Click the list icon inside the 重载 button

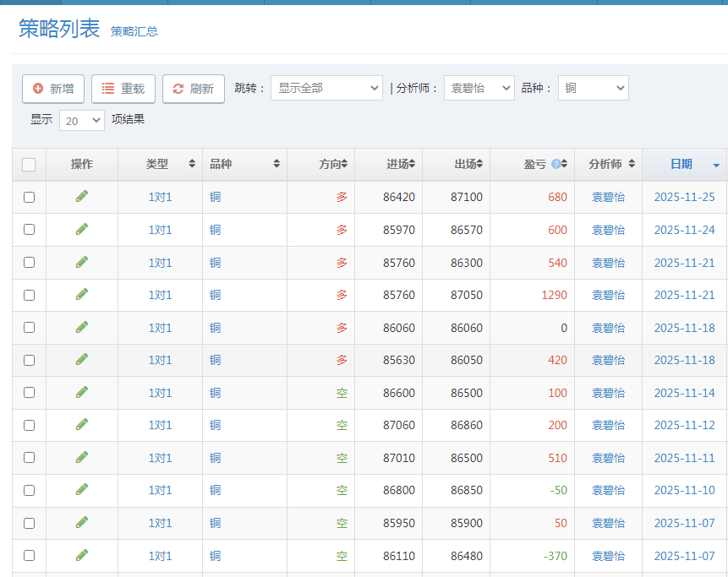coord(107,88)
